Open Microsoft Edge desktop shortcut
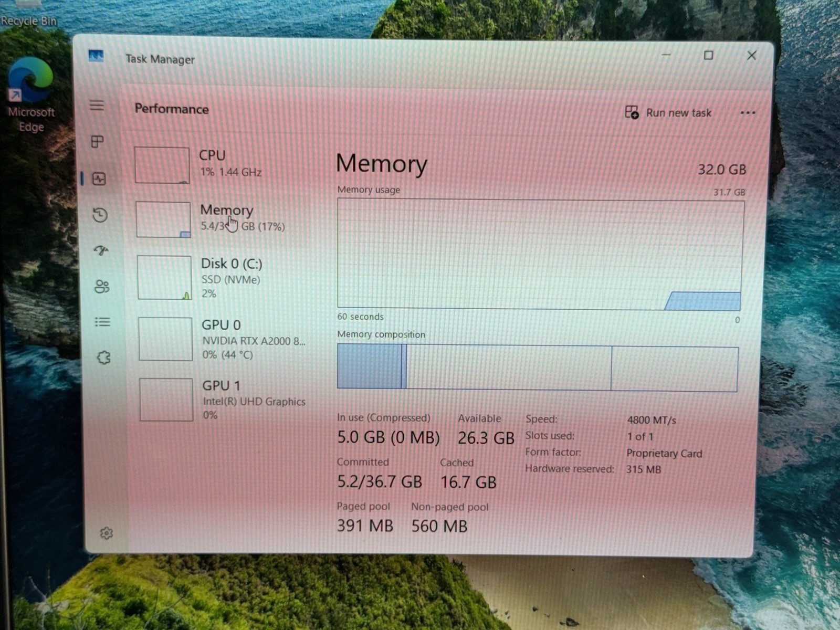 [x=30, y=94]
